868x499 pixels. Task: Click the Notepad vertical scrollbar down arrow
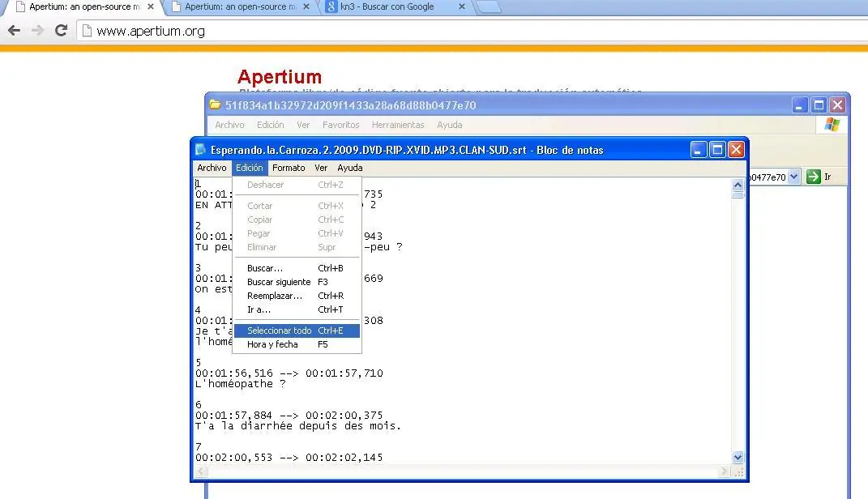pos(737,457)
